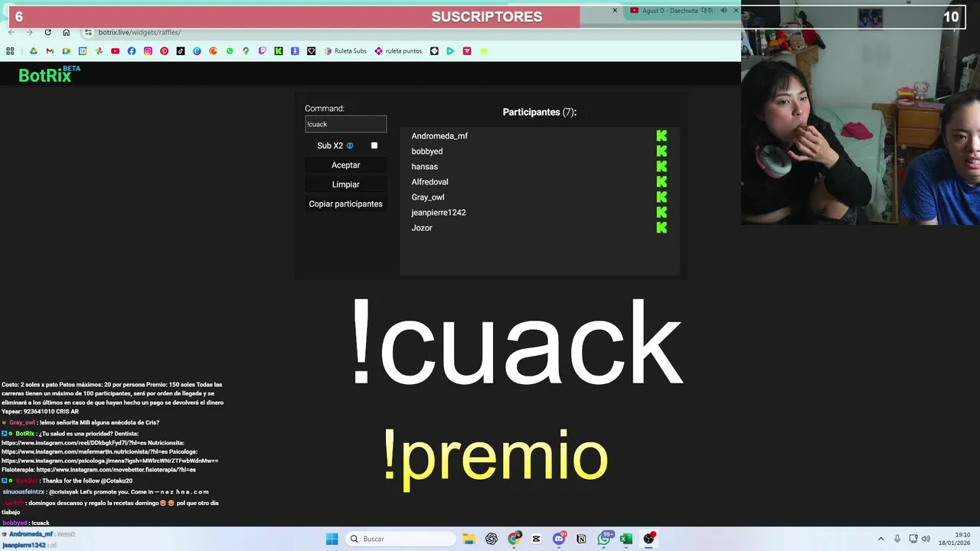Screen dimensions: 980x551
Task: Open Notion from the taskbar
Action: [581, 539]
